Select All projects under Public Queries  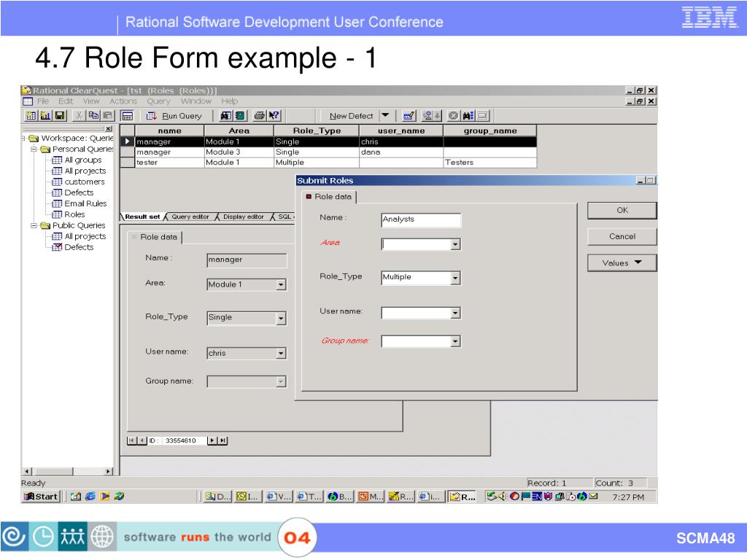click(85, 236)
